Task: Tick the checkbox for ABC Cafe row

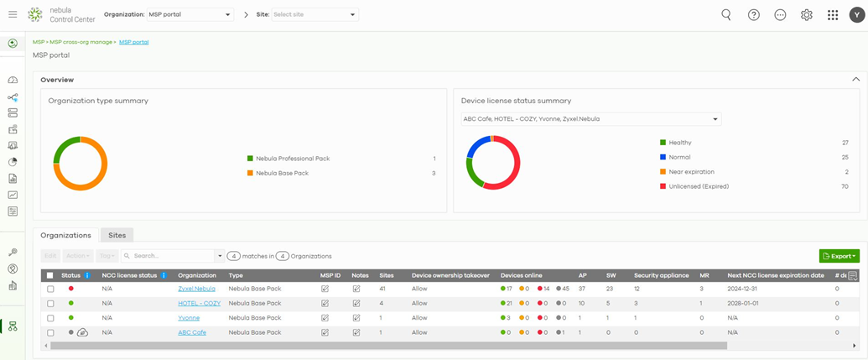Action: [x=50, y=332]
